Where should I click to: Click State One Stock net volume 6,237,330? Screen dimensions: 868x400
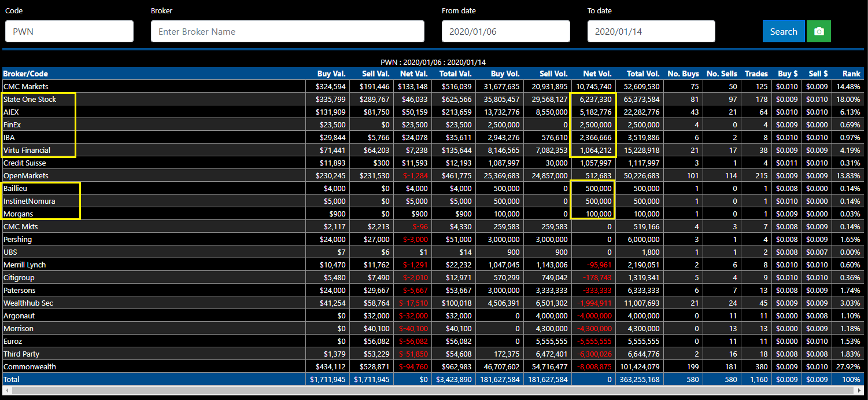(595, 99)
